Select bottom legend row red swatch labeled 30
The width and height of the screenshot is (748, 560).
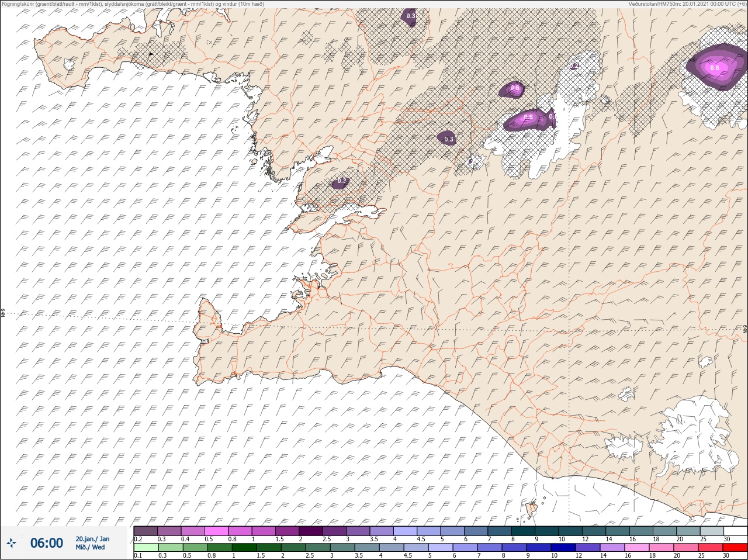(736, 548)
